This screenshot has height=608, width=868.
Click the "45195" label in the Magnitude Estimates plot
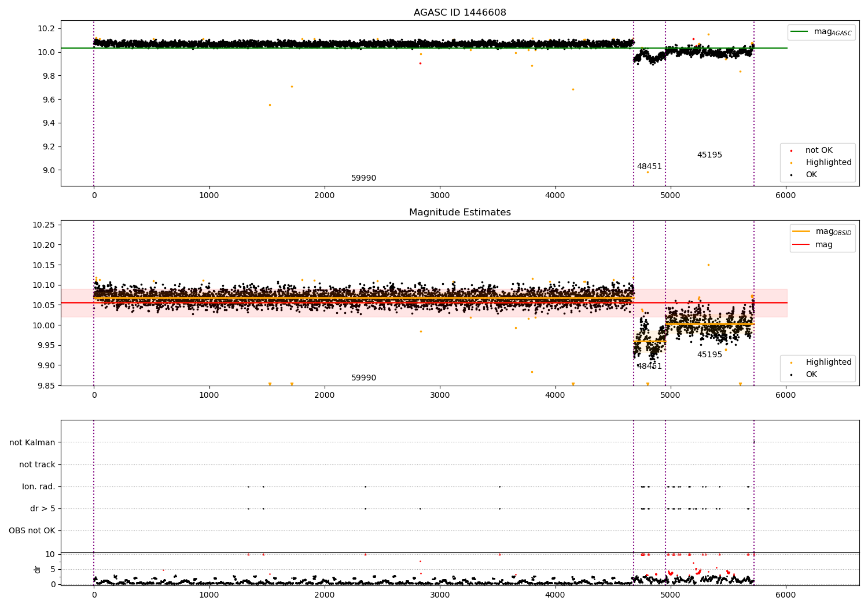tap(709, 355)
